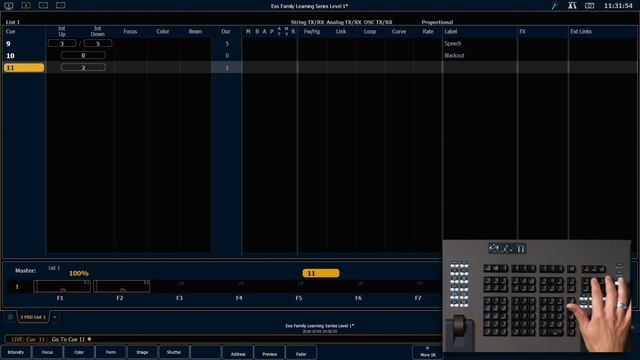Viewport: 640px width, 360px height.
Task: Open the More SK softkey
Action: 428,352
